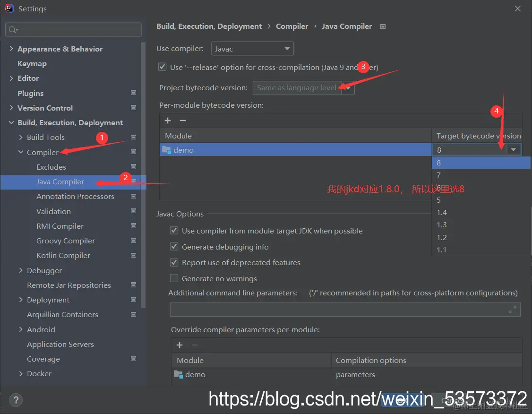Add override compiler parameters module entry
This screenshot has height=414, width=532.
tap(180, 345)
